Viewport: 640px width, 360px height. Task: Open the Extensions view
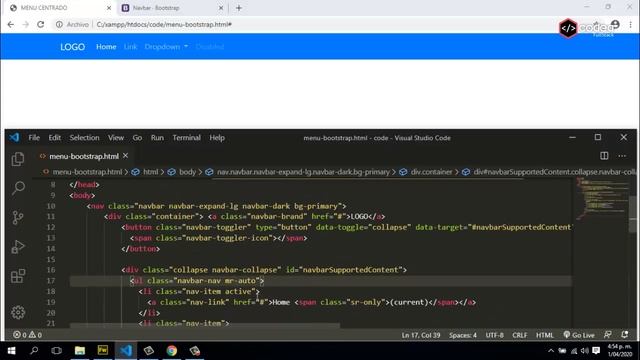tap(18, 276)
